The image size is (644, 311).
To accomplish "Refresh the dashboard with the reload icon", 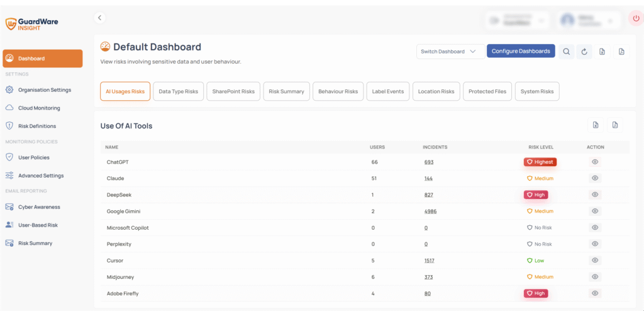I will (x=584, y=52).
